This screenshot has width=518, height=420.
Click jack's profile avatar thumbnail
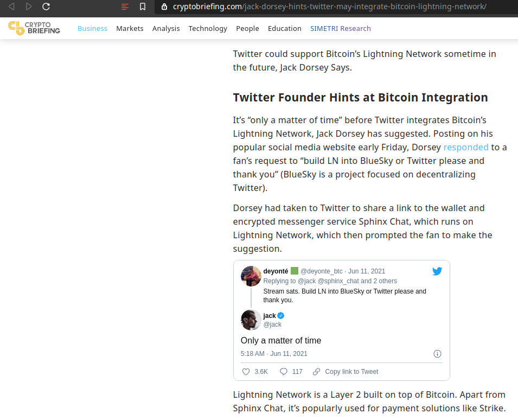(x=251, y=320)
